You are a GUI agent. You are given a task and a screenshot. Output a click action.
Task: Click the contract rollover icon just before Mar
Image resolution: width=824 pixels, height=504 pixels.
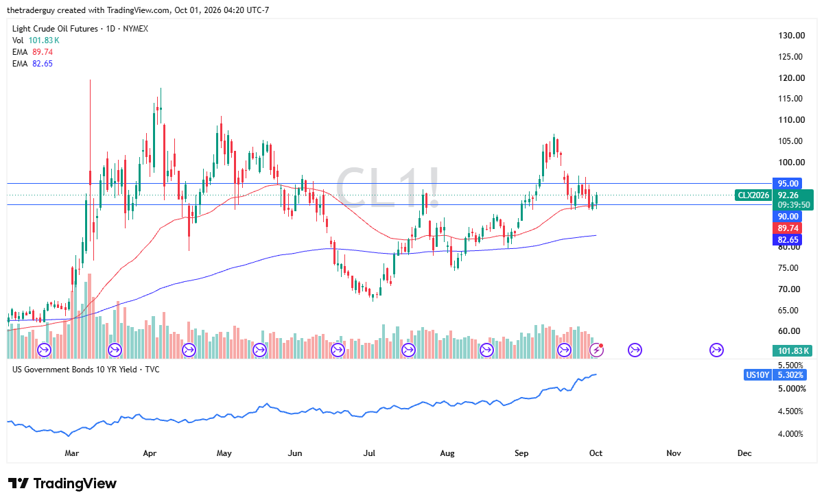[x=44, y=350]
